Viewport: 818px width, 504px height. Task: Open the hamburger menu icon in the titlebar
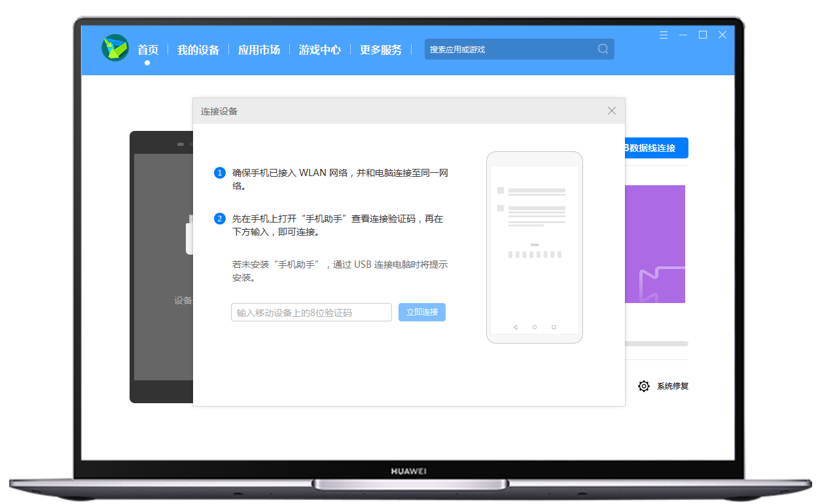pyautogui.click(x=663, y=35)
